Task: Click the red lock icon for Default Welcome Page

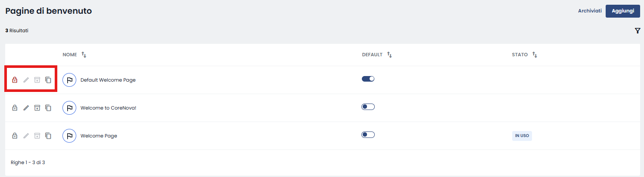Action: click(15, 80)
